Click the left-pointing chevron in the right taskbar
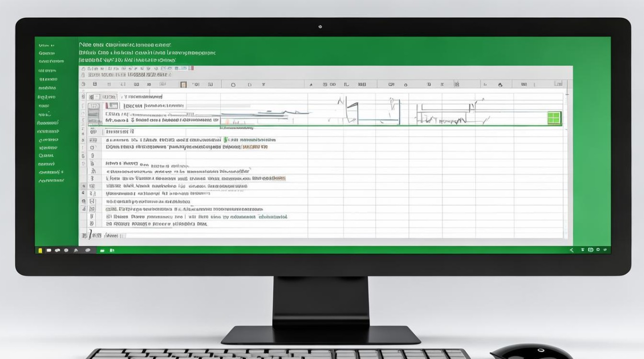644x359 pixels. (571, 250)
